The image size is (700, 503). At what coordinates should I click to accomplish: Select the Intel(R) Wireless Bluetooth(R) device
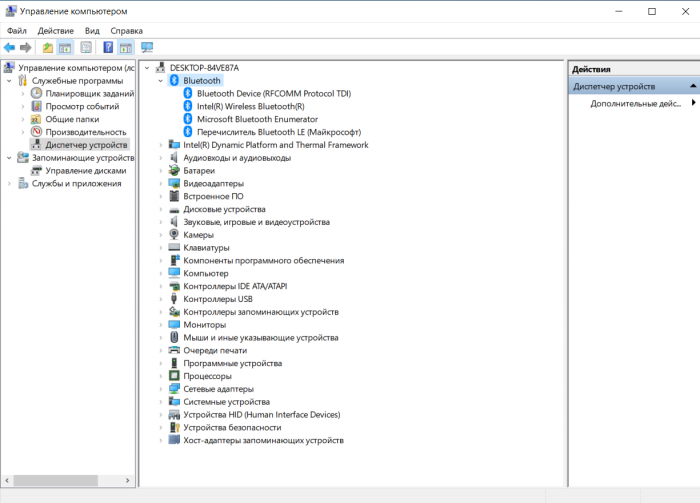click(250, 106)
